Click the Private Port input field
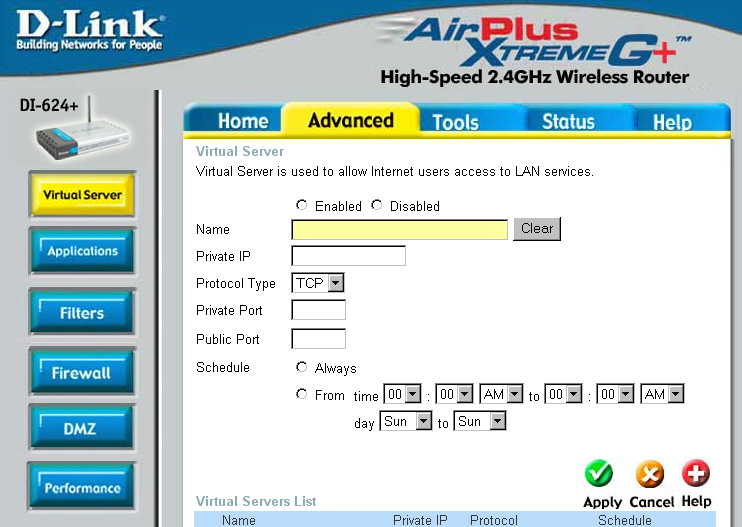Viewport: 742px width, 527px height. (x=318, y=310)
